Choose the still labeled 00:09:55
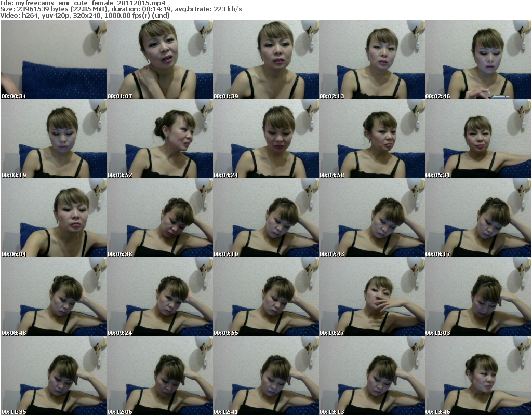 [266, 297]
